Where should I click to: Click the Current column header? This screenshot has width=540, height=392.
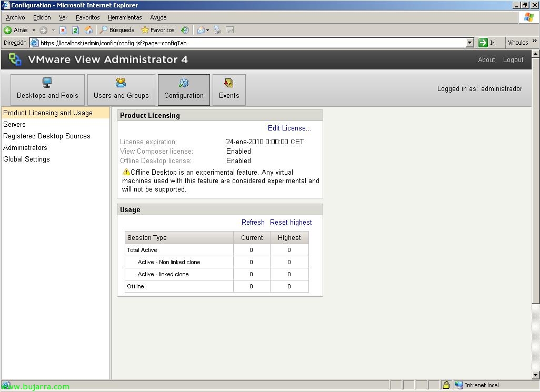252,237
